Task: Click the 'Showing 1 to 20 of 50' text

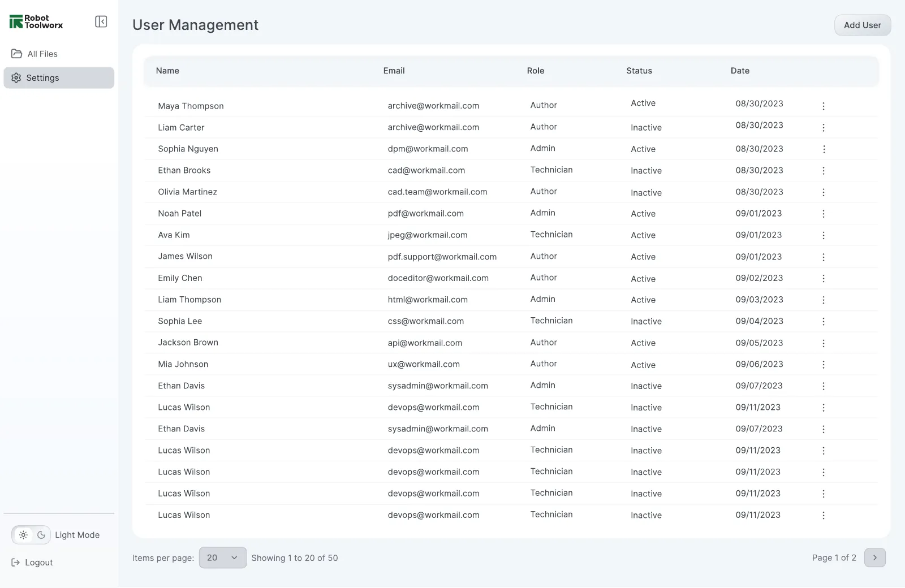Action: [x=295, y=558]
